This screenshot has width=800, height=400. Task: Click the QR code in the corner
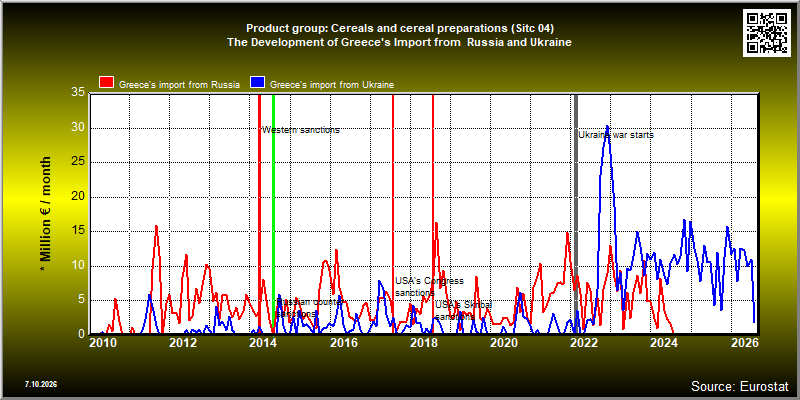[x=767, y=32]
